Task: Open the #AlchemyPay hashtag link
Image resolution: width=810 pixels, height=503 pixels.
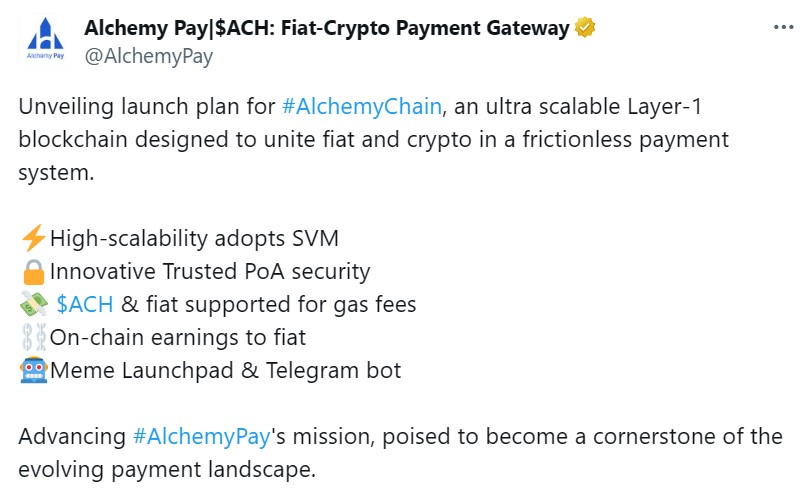Action: pyautogui.click(x=201, y=436)
